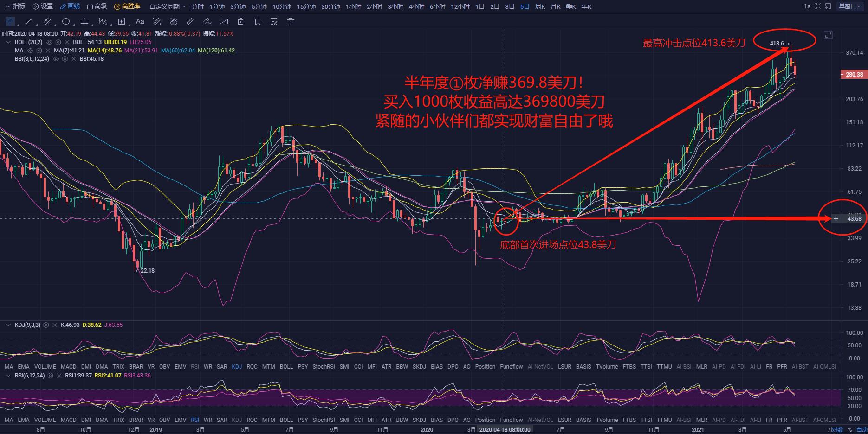Switch KDJ panel to MACD indicator
Image resolution: width=868 pixels, height=434 pixels.
pyautogui.click(x=68, y=366)
